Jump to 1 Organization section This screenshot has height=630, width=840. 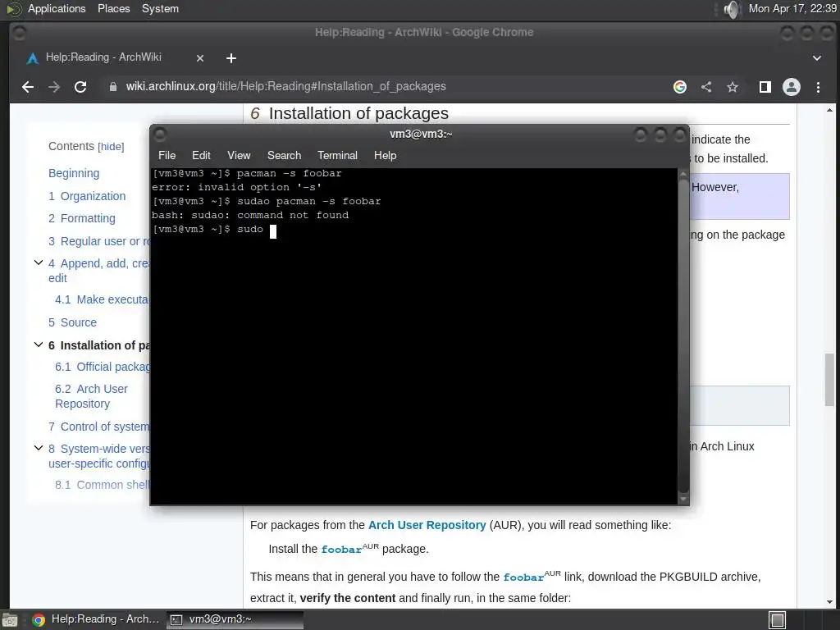tap(87, 196)
